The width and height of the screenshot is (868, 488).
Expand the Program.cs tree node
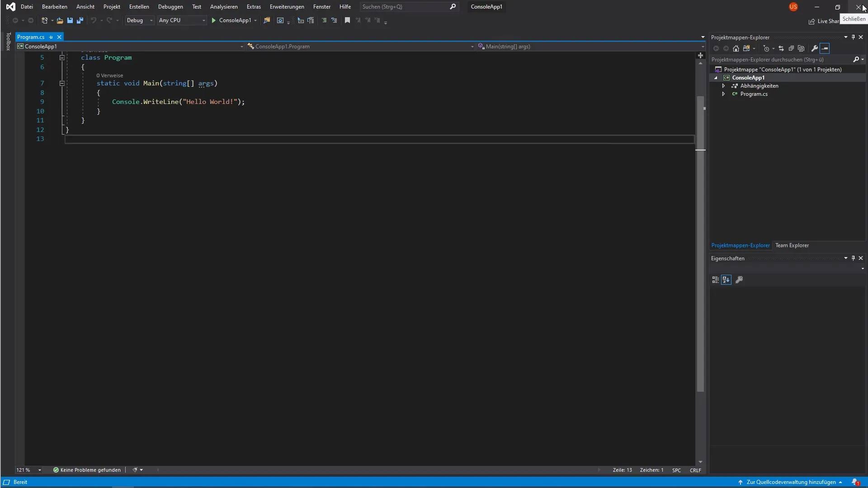tap(723, 94)
